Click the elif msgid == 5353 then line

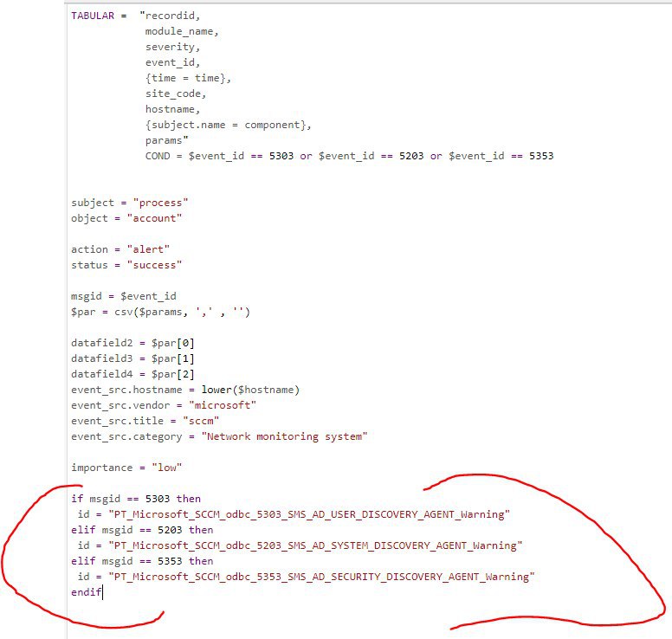point(142,561)
